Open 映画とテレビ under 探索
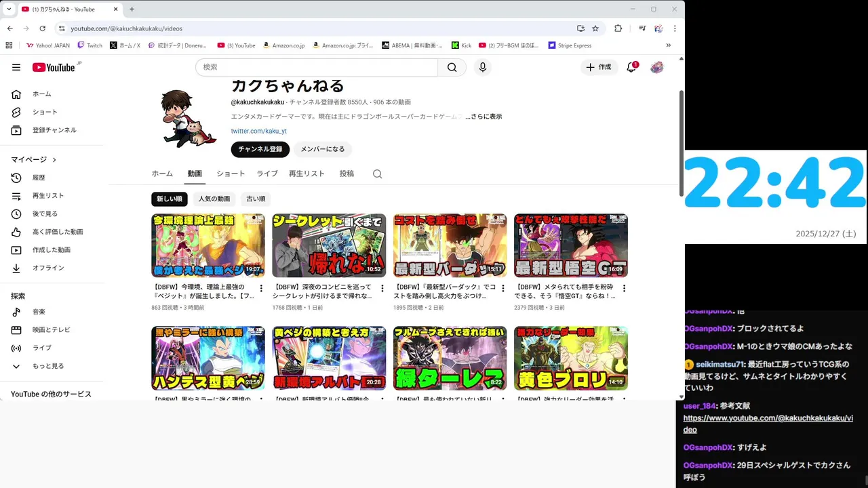868x488 pixels. (52, 329)
